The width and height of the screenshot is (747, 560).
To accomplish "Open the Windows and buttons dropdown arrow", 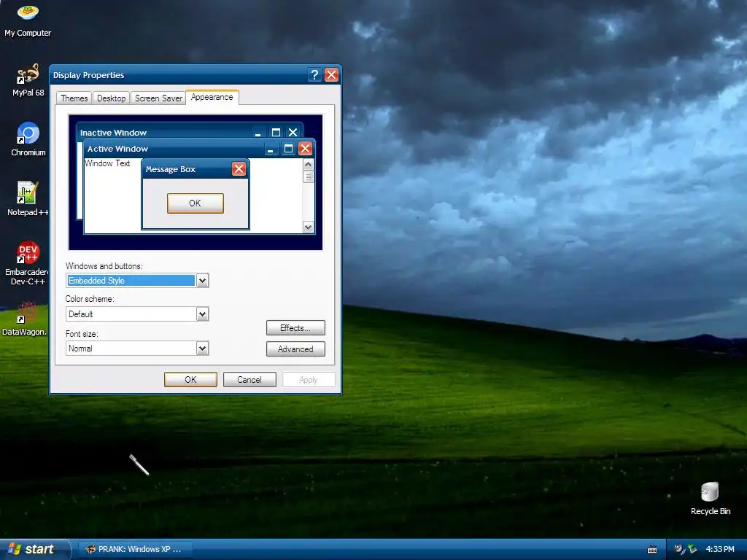I will point(203,281).
